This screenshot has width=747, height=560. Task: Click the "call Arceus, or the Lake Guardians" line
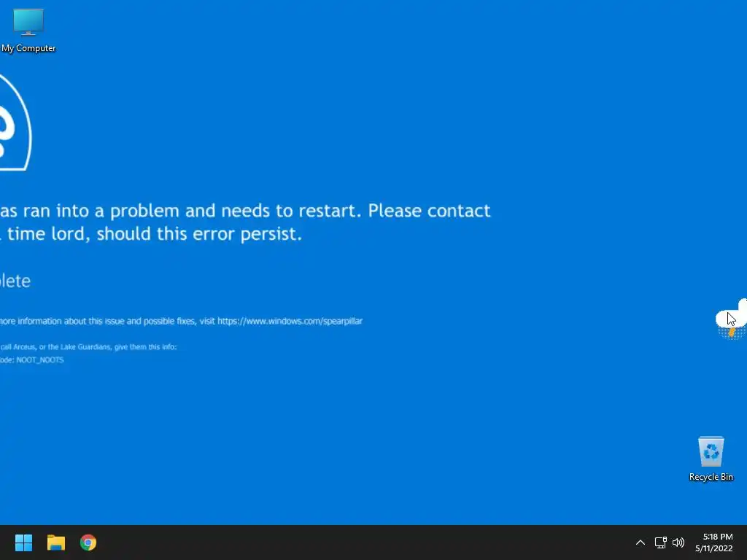88,346
